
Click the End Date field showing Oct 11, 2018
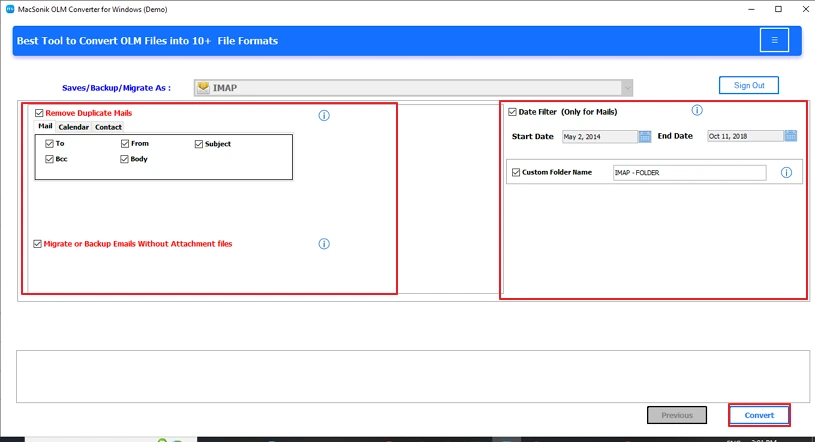(x=743, y=136)
